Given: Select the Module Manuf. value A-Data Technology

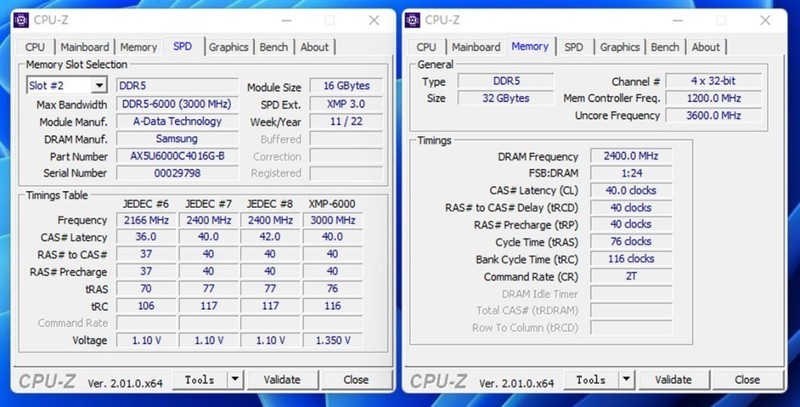Looking at the screenshot, I should 177,121.
